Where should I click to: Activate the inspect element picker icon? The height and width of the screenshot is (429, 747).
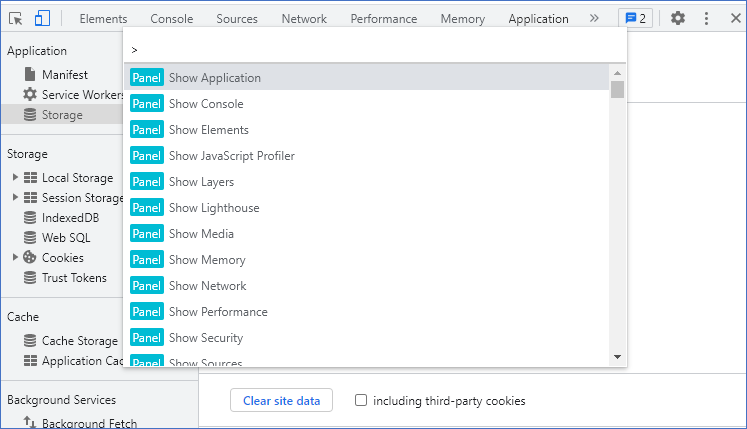[x=15, y=18]
